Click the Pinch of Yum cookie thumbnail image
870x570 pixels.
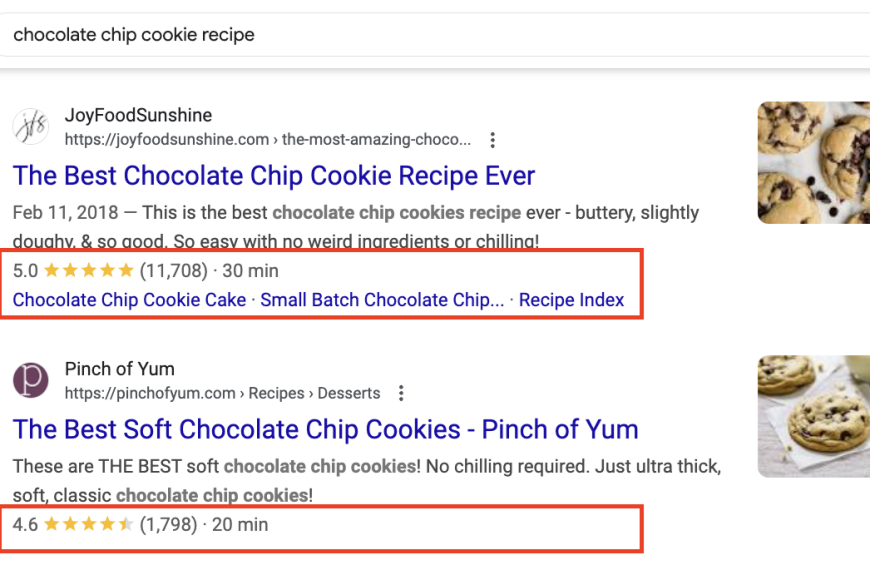coord(813,416)
